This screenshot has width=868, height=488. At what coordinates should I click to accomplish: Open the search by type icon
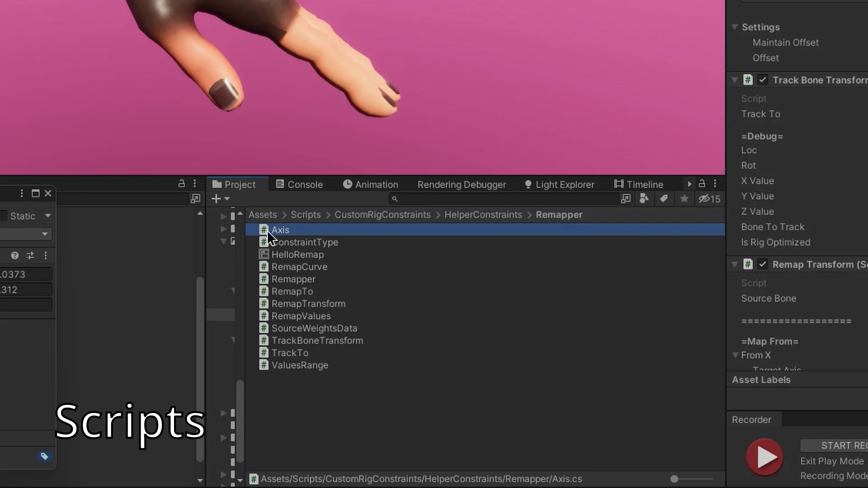click(644, 199)
